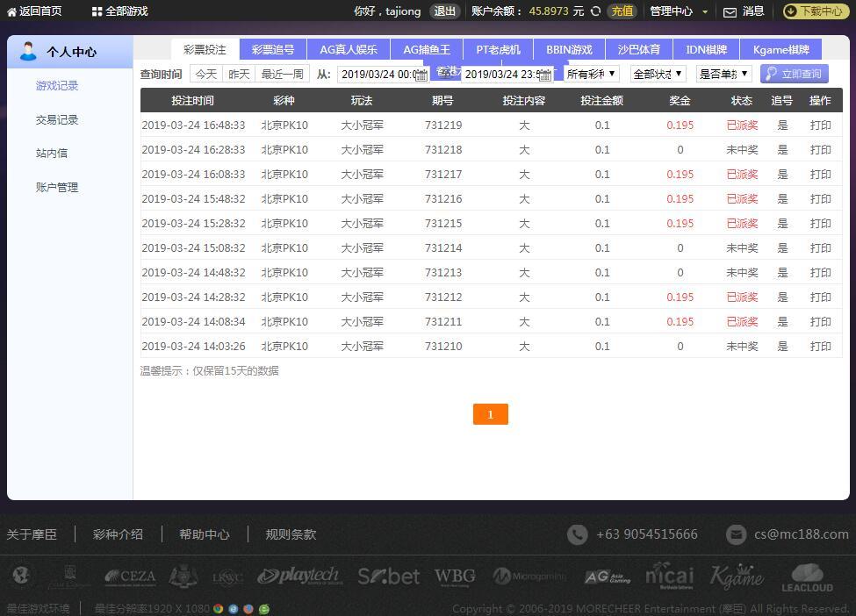Screen dimensions: 856x616
Task: Click the LEACLOUD logo in footer
Action: click(x=807, y=578)
